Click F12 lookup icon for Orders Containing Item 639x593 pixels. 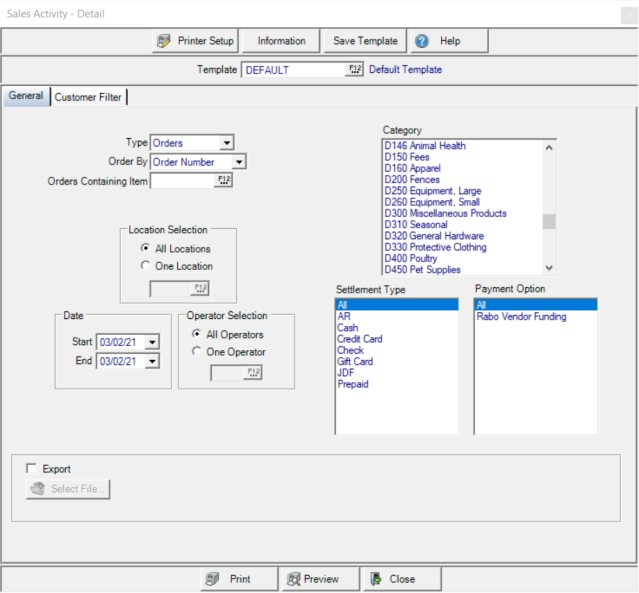point(223,181)
